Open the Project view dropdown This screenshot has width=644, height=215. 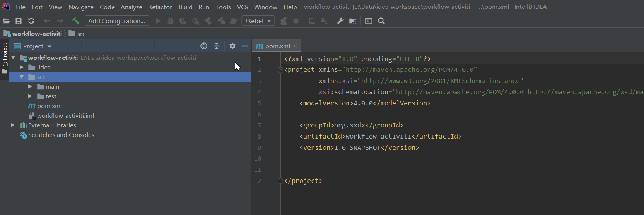click(x=33, y=46)
